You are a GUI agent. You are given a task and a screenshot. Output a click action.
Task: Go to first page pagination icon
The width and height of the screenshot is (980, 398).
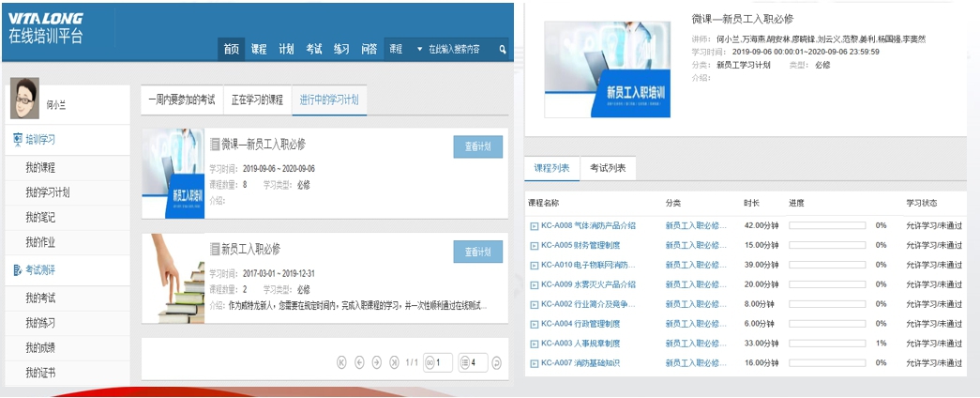click(341, 362)
